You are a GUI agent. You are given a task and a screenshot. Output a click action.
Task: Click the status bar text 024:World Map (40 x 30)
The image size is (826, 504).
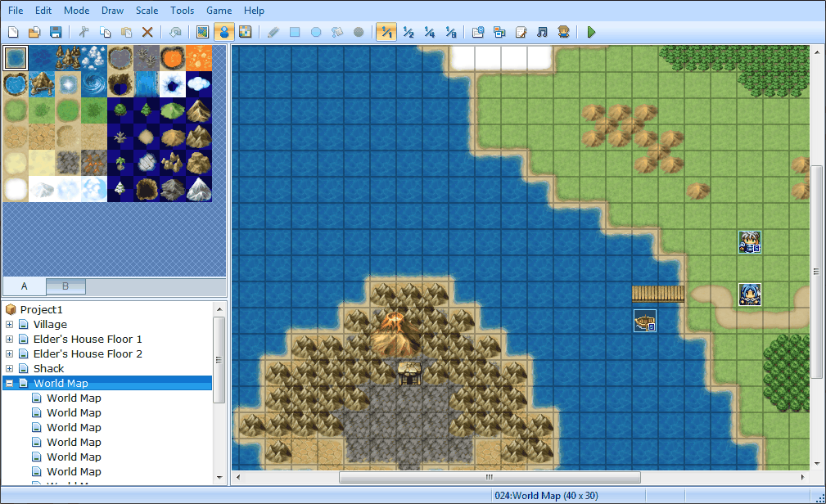tap(546, 496)
